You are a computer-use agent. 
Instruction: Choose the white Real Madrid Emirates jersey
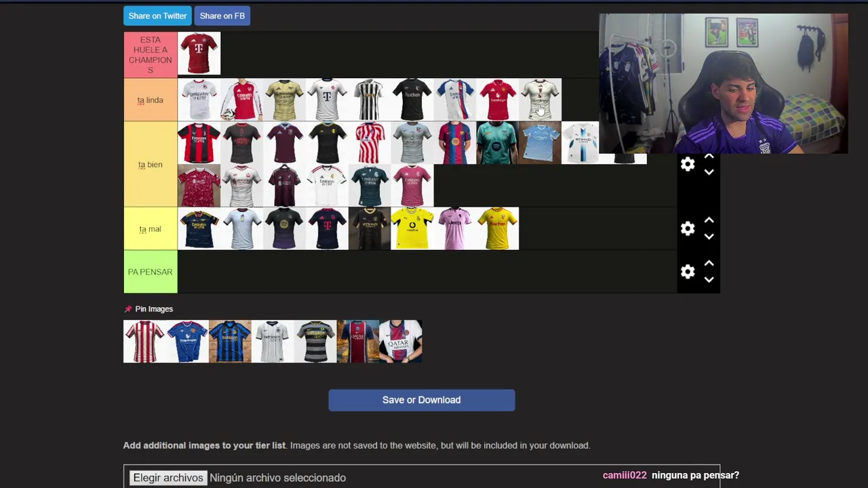[x=328, y=186]
